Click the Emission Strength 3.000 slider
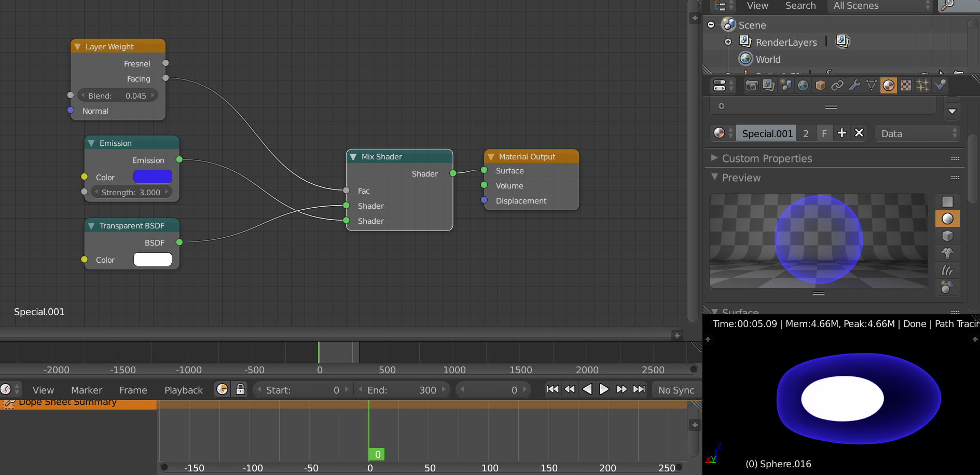This screenshot has height=475, width=980. (x=131, y=192)
